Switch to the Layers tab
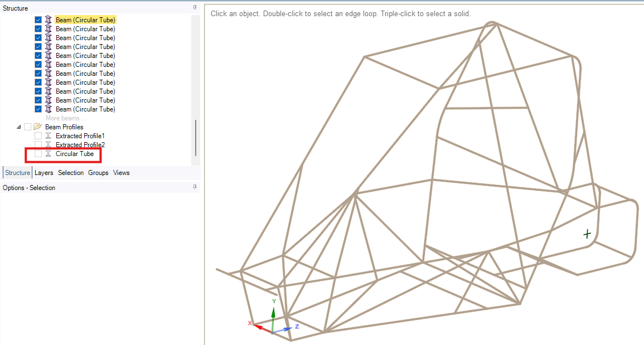644x345 pixels. tap(44, 173)
